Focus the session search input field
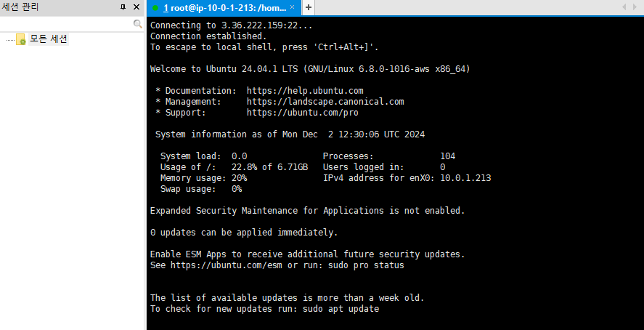This screenshot has height=330, width=644. click(x=67, y=24)
